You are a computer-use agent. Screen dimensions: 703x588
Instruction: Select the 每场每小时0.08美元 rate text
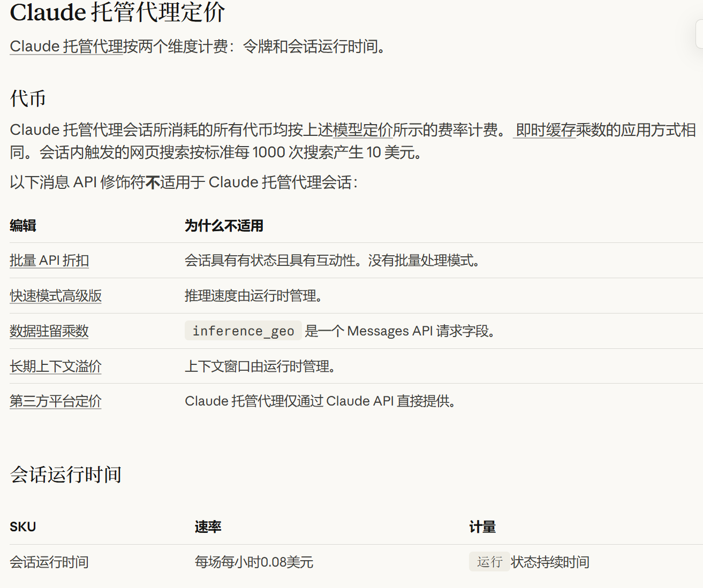[x=255, y=562]
